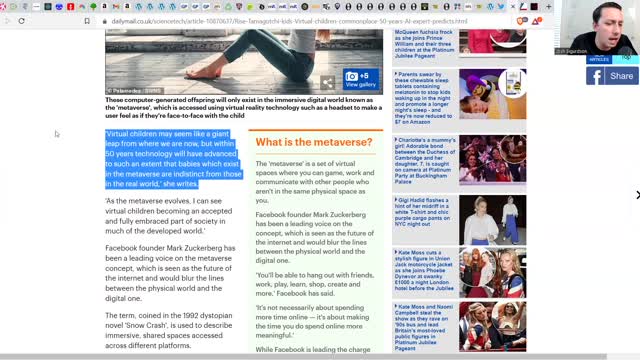
Task: Click the webcam overlay of the presenter
Action: [x=598, y=28]
